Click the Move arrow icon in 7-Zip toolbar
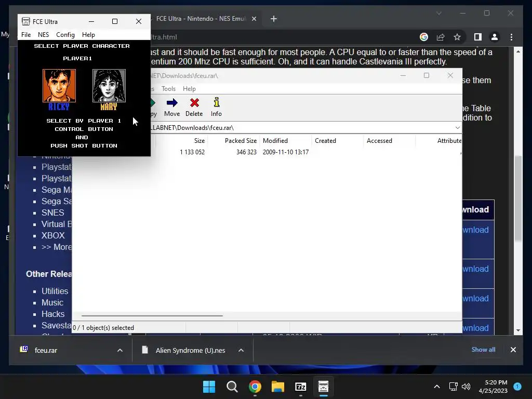Viewport: 532px width, 399px height. [x=172, y=103]
